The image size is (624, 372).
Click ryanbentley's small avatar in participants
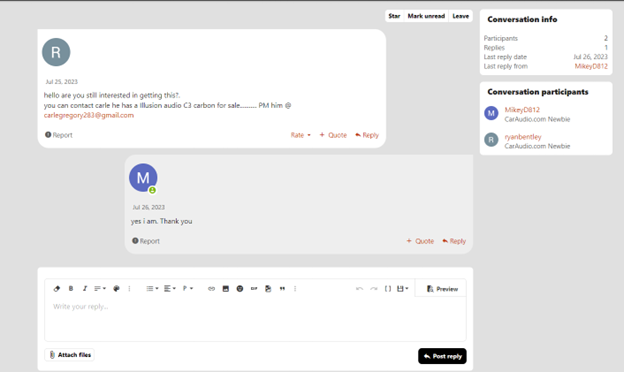[x=491, y=140]
